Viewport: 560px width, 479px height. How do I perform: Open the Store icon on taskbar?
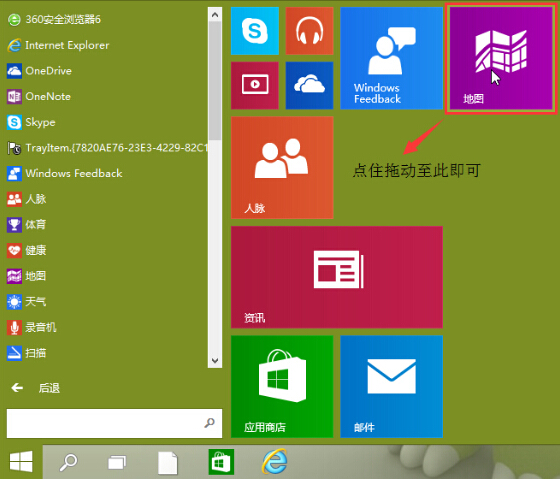point(221,462)
